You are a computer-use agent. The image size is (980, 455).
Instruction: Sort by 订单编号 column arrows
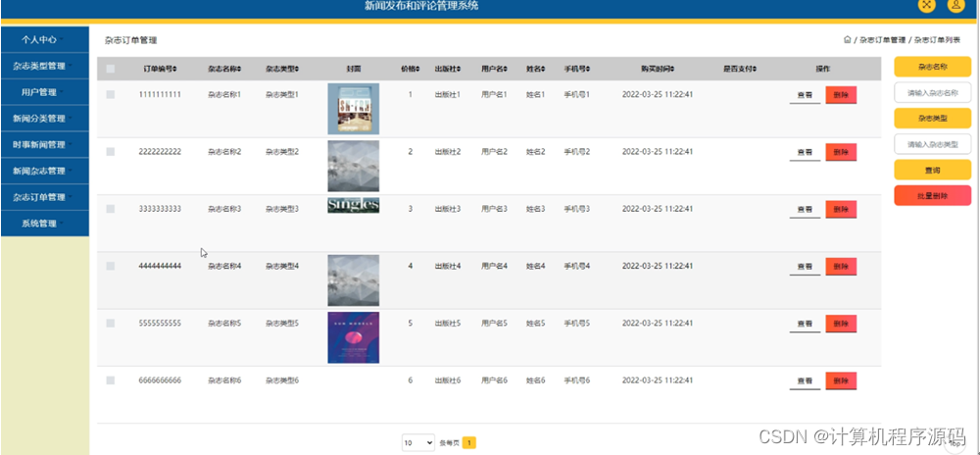click(x=175, y=69)
